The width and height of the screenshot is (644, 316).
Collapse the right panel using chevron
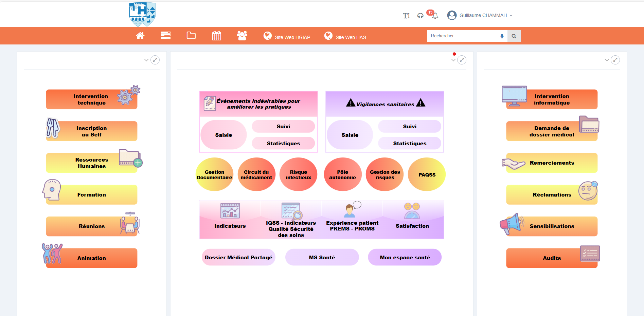607,60
